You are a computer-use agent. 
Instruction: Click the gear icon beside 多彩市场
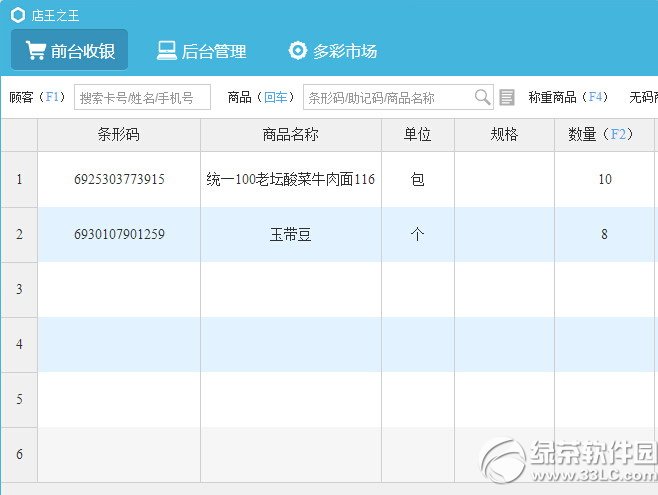(298, 51)
